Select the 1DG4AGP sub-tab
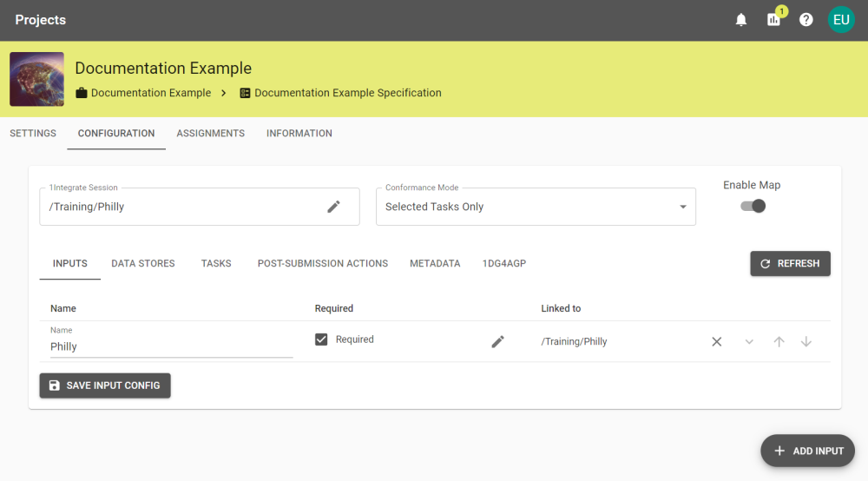 pyautogui.click(x=503, y=263)
